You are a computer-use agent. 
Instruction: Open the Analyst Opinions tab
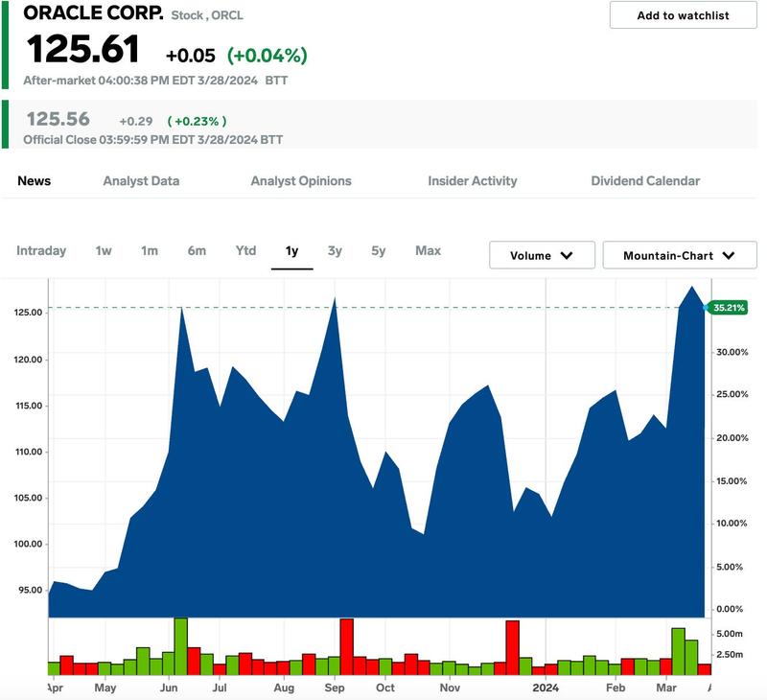tap(301, 181)
